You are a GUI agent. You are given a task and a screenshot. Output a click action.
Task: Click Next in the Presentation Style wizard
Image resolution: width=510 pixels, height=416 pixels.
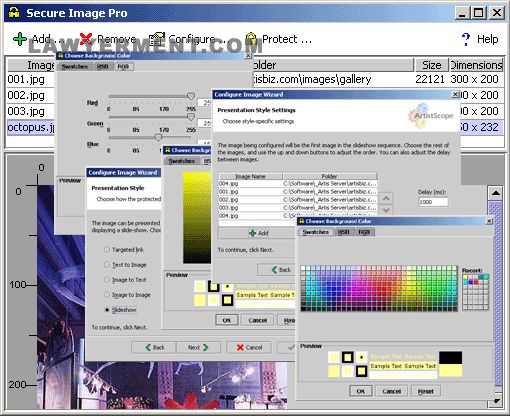pos(198,347)
